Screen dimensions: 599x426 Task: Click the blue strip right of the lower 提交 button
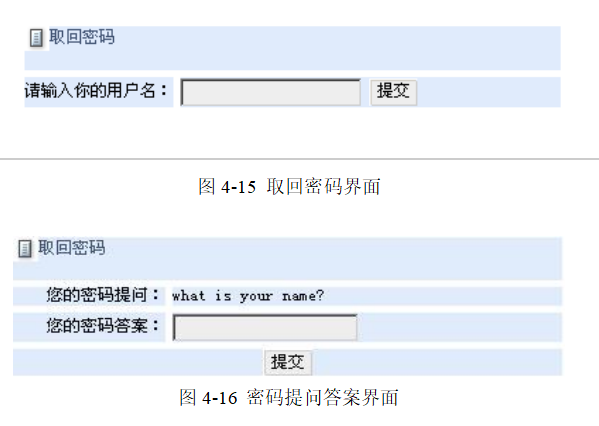(437, 362)
